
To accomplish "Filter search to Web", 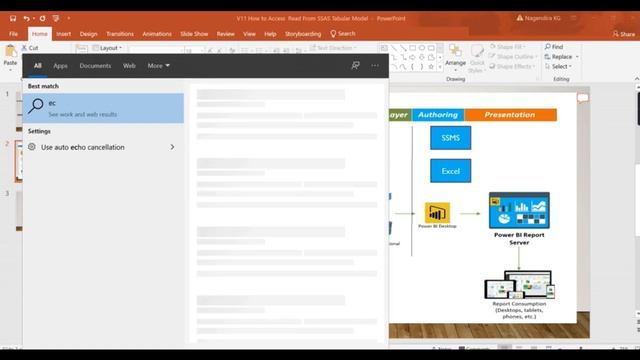I will (x=129, y=66).
